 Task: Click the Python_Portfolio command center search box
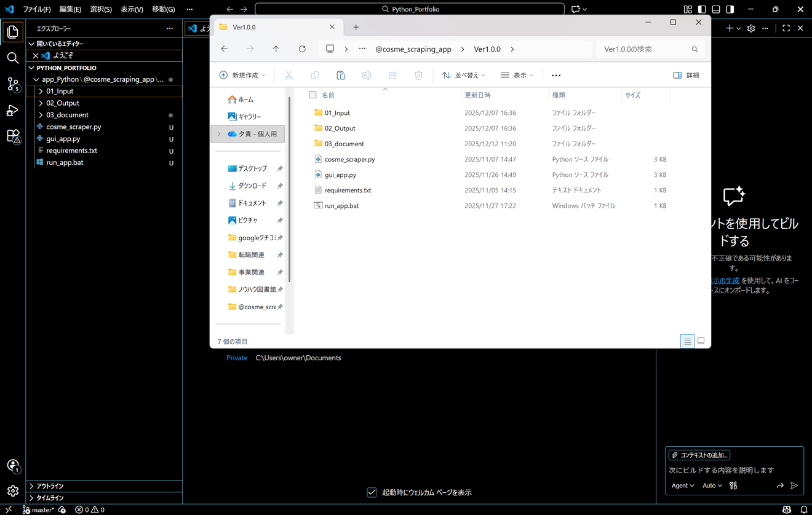click(410, 9)
